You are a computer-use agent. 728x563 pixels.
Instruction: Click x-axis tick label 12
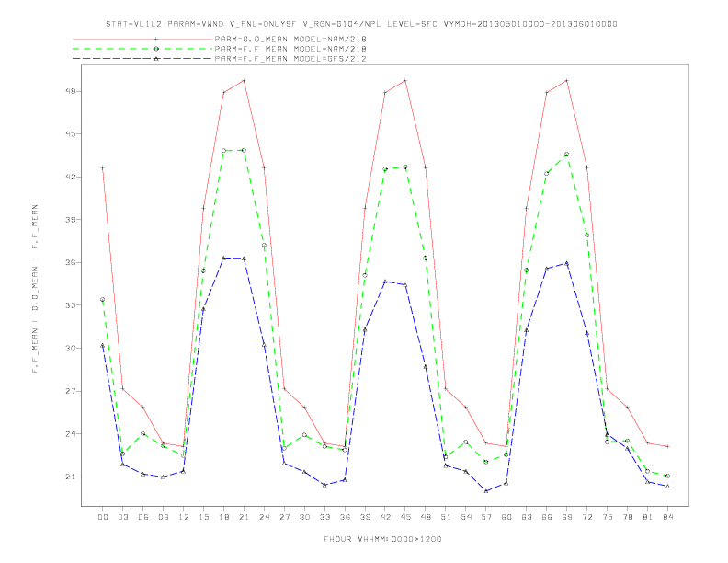pyautogui.click(x=184, y=517)
